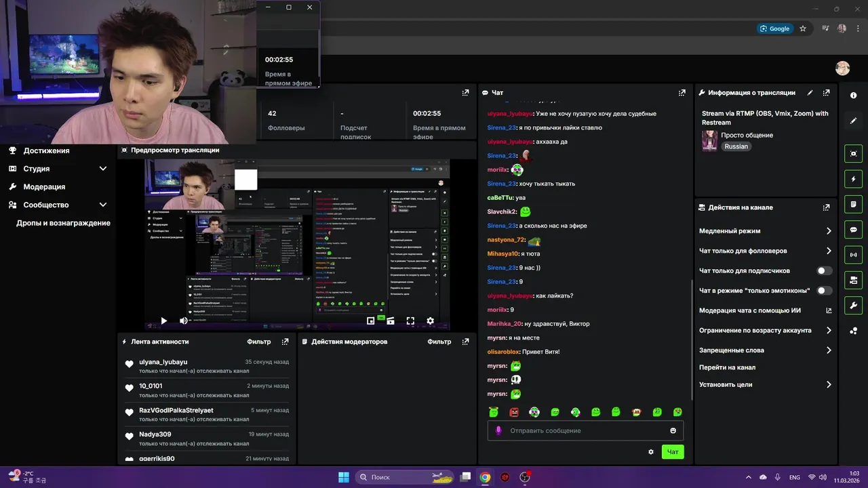Enter fullscreen in stream preview player
868x488 pixels.
[410, 321]
